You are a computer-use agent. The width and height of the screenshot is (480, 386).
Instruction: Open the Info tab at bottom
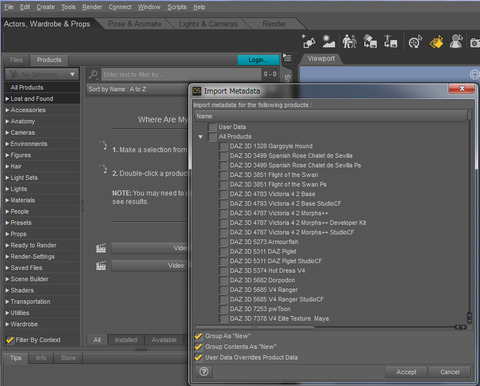point(41,358)
